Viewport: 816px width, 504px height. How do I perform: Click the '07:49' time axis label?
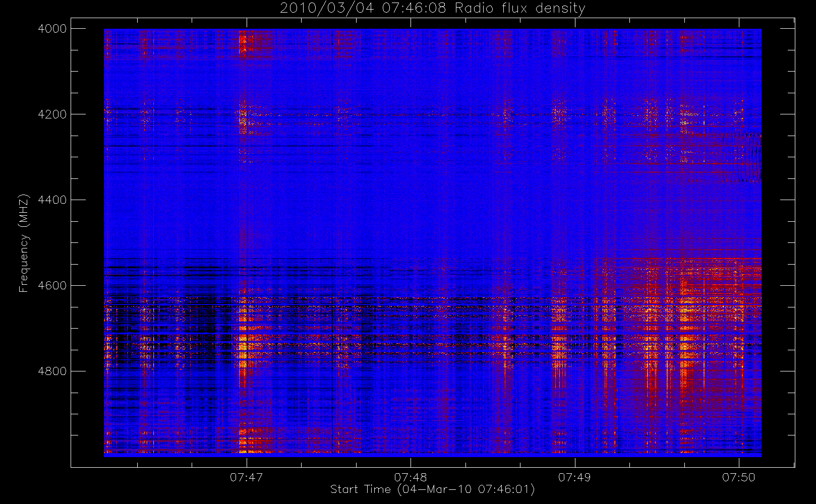tap(574, 477)
